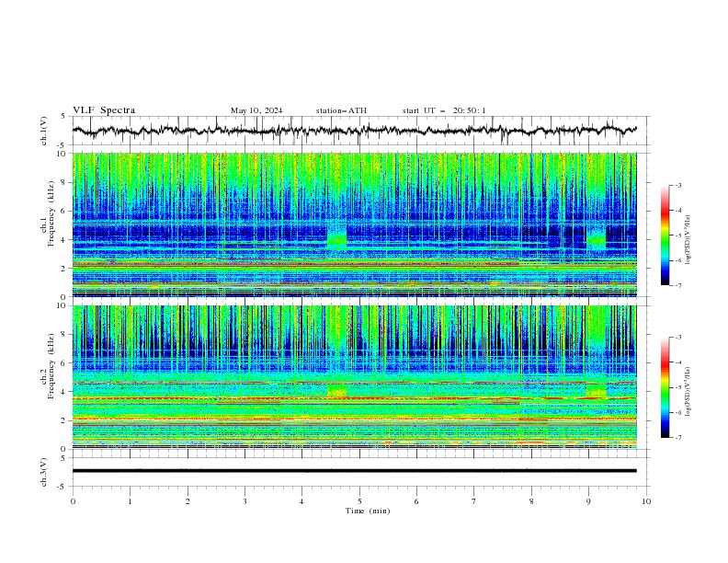The height and width of the screenshot is (563, 728).
Task: Click the ch.1 voltage waveform trace
Action: (354, 131)
